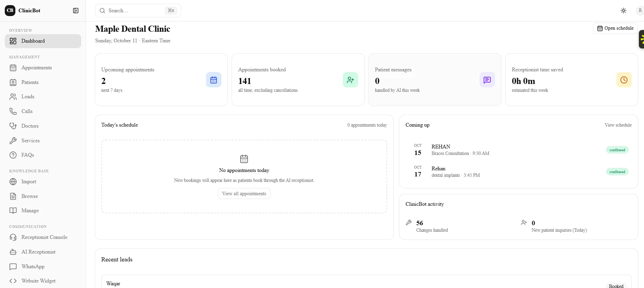Click the Manage book icon
Viewport: 644px width, 288px height.
pyautogui.click(x=13, y=211)
